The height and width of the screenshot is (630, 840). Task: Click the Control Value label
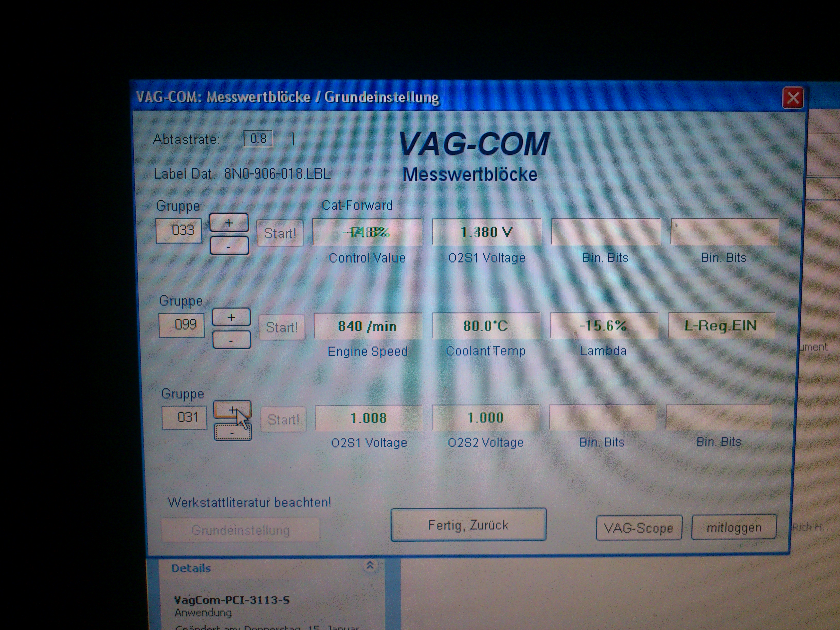[x=367, y=258]
